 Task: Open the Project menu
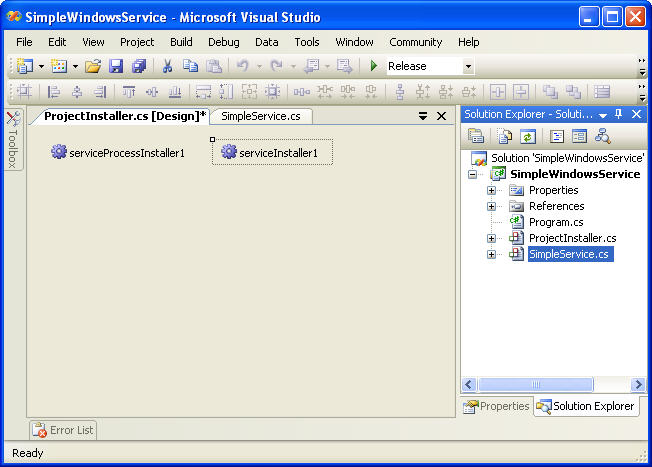click(137, 42)
